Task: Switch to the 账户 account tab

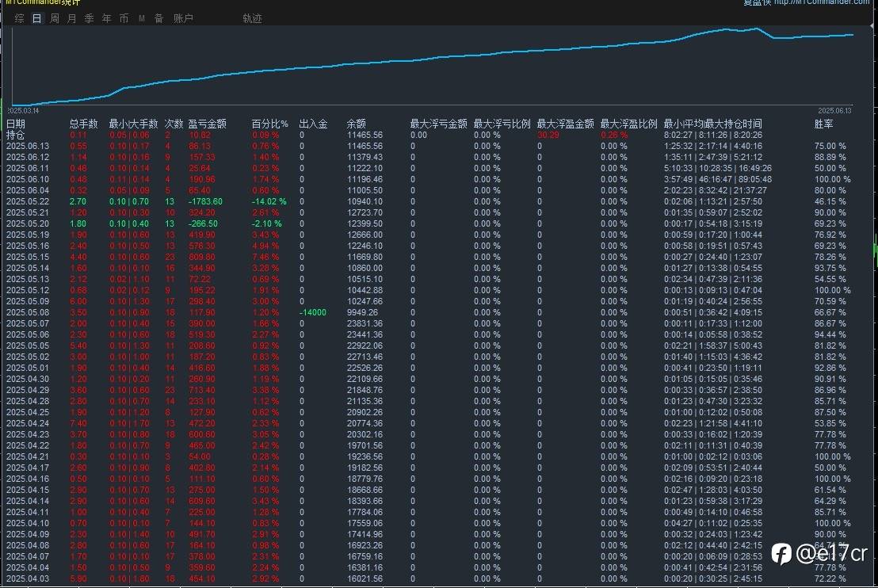Action: [183, 18]
